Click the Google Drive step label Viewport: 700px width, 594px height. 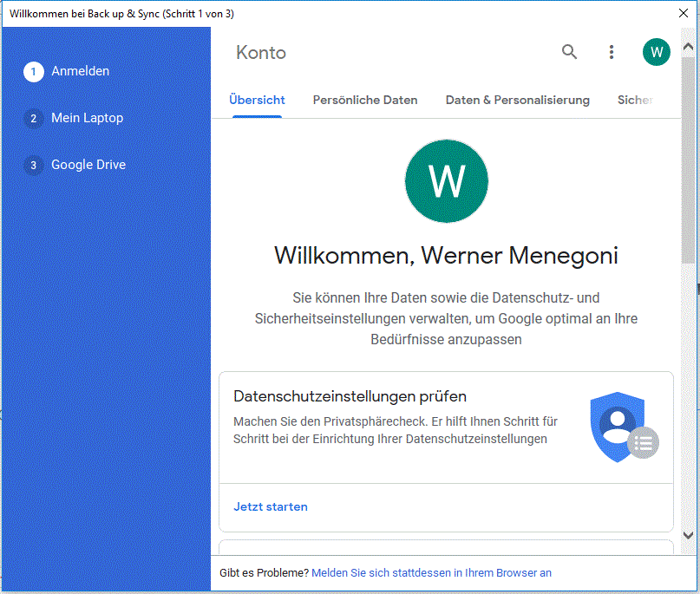tap(88, 165)
